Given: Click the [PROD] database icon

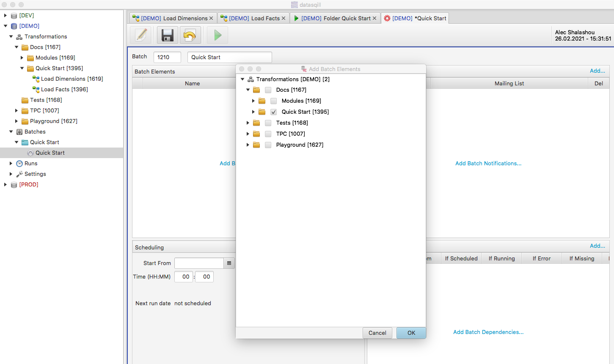Looking at the screenshot, I should [x=14, y=185].
